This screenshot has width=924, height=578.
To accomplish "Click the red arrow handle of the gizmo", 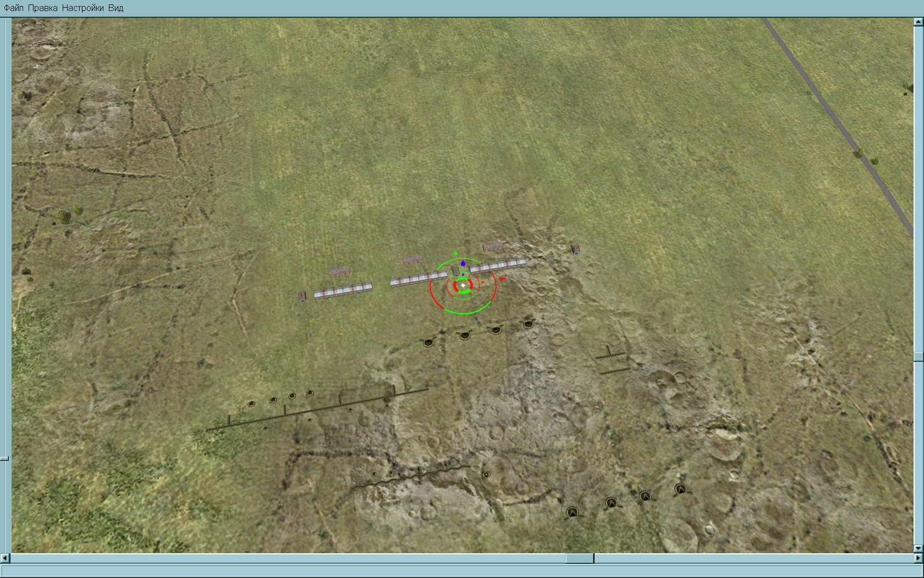I will click(502, 279).
